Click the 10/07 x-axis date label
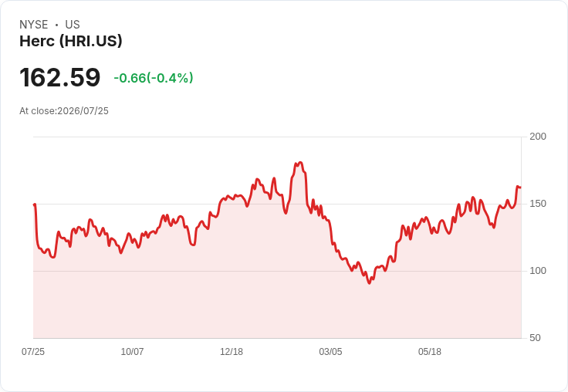The image size is (568, 392). click(132, 351)
